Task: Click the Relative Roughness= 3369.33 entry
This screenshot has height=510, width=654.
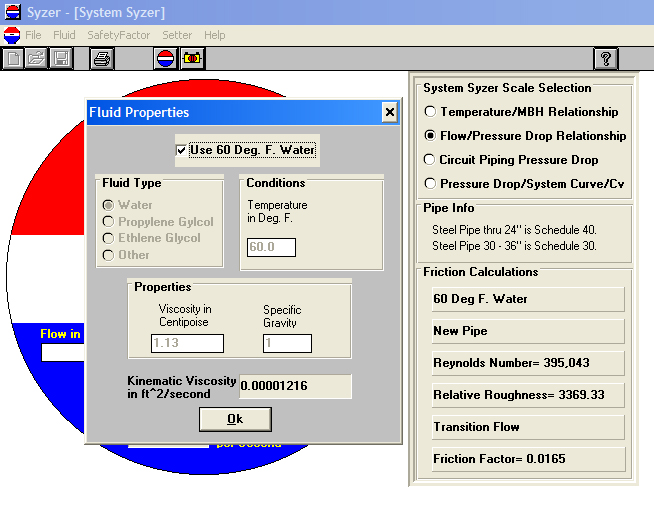Action: click(x=528, y=395)
